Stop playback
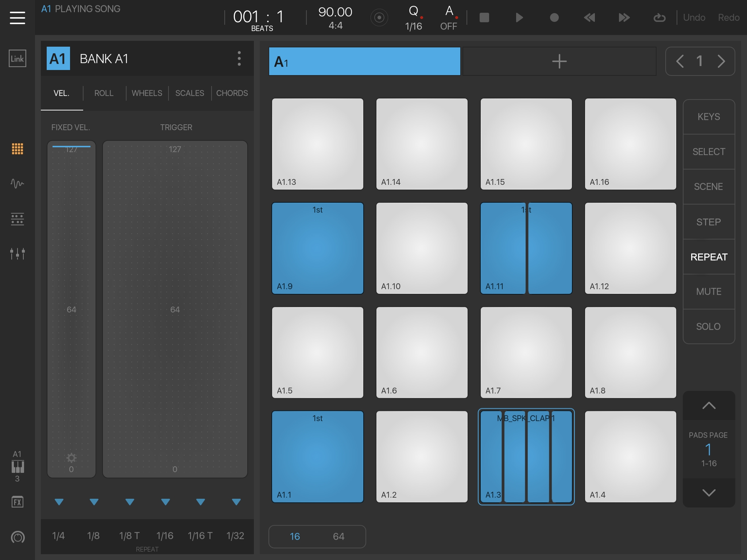747x560 pixels. (x=484, y=17)
